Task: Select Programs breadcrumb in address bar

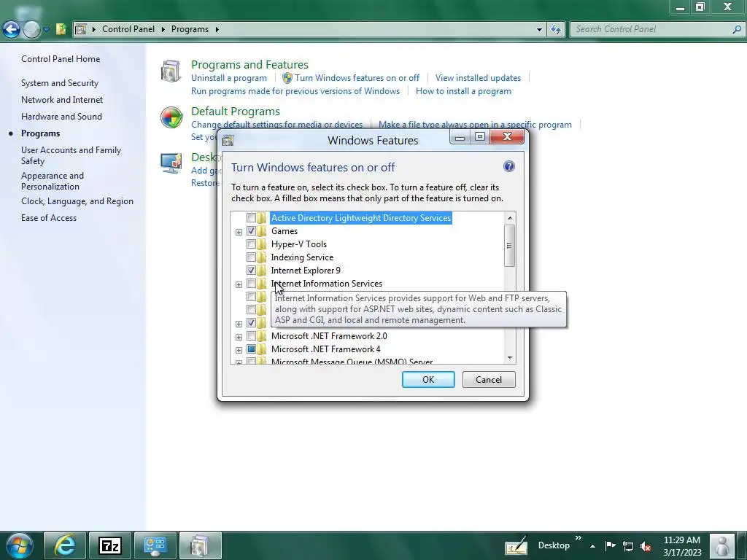Action: 190,29
